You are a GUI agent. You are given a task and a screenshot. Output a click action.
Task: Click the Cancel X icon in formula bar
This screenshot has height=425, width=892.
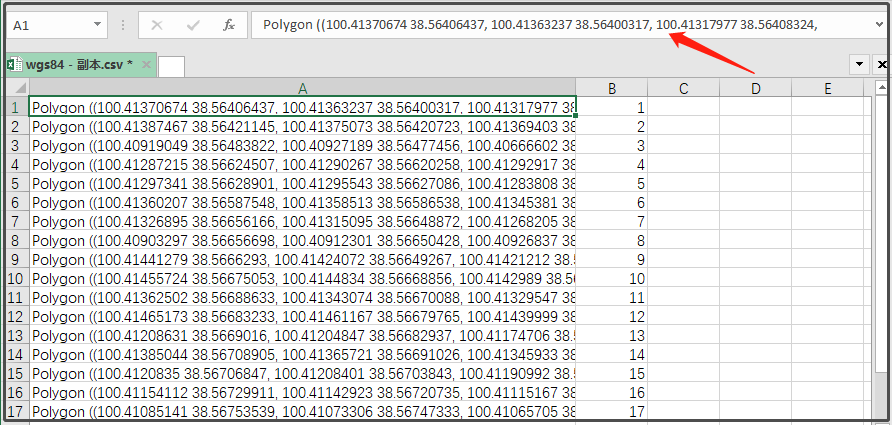(x=157, y=24)
